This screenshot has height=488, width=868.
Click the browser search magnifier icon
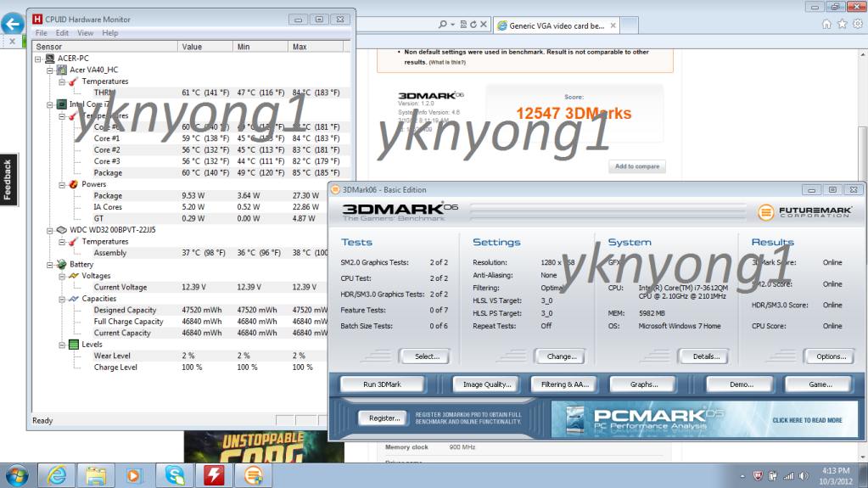pyautogui.click(x=443, y=25)
